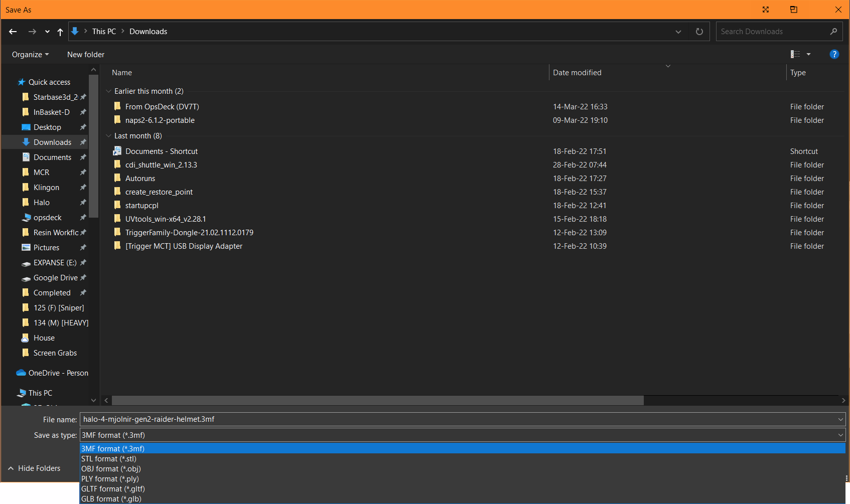Open InBasket-D in the sidebar
This screenshot has width=850, height=504.
point(52,112)
